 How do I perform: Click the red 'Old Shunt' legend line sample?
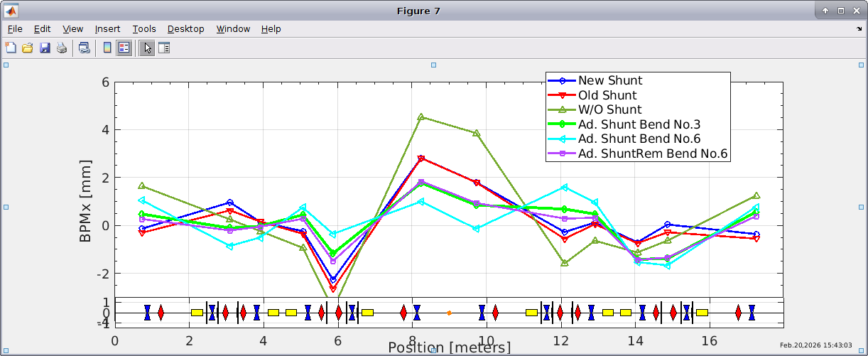click(x=562, y=95)
